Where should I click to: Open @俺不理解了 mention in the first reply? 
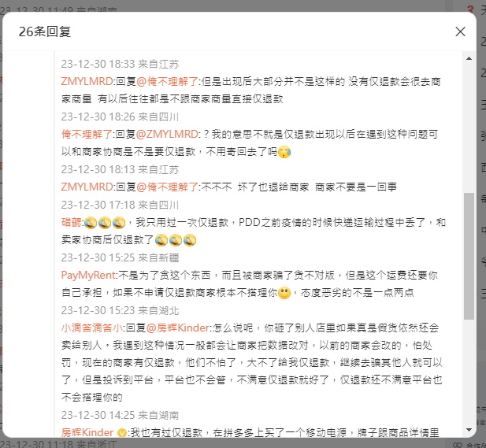click(x=167, y=81)
